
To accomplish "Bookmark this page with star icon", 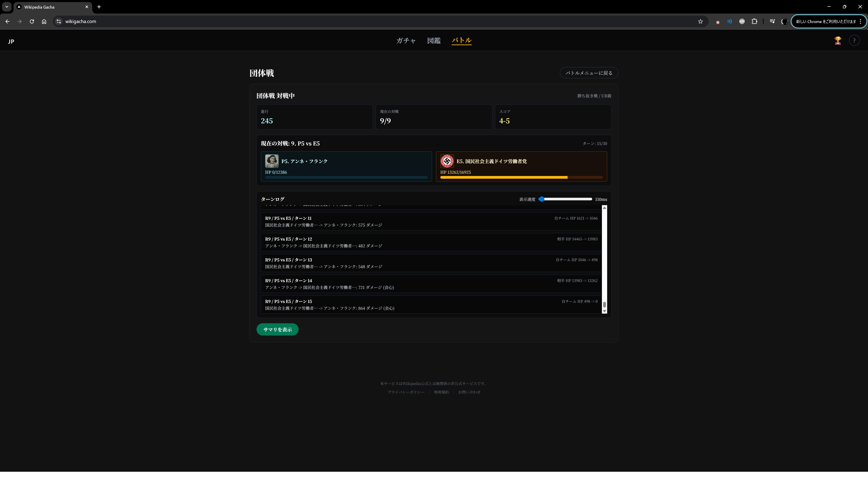I will 700,21.
